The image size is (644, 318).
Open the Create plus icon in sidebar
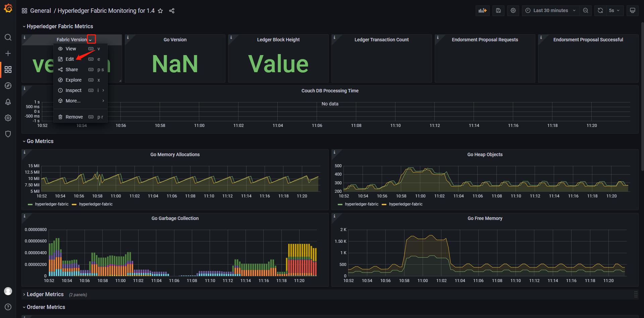[x=8, y=53]
